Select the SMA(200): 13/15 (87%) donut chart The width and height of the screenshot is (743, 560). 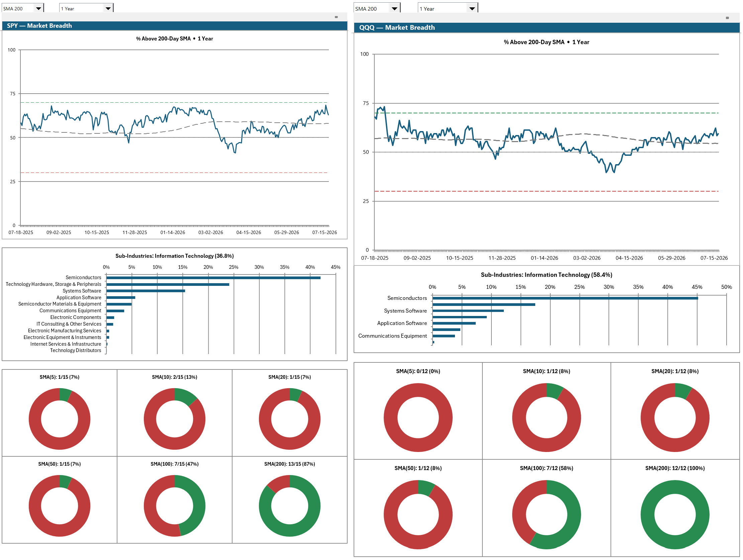290,506
